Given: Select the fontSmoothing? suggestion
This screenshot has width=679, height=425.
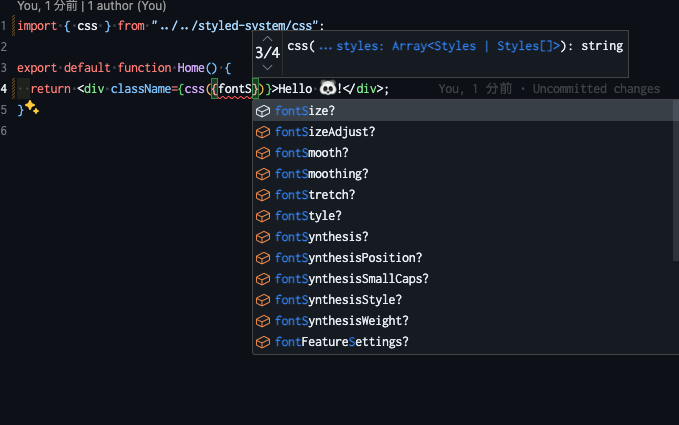Looking at the screenshot, I should pyautogui.click(x=463, y=174).
